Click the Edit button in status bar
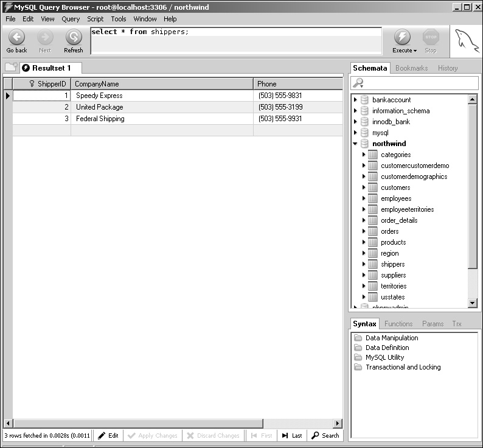Viewport: 483px width, 448px height. [108, 435]
